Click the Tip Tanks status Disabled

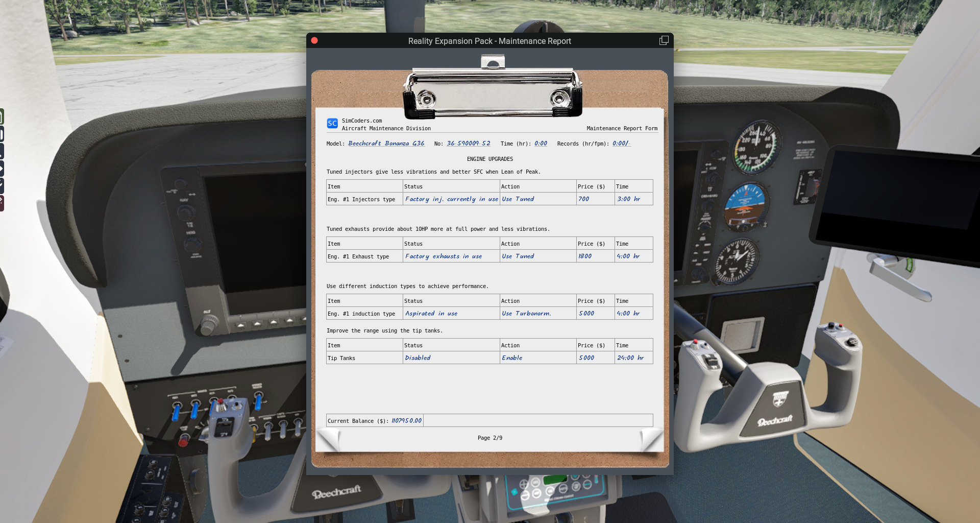418,358
